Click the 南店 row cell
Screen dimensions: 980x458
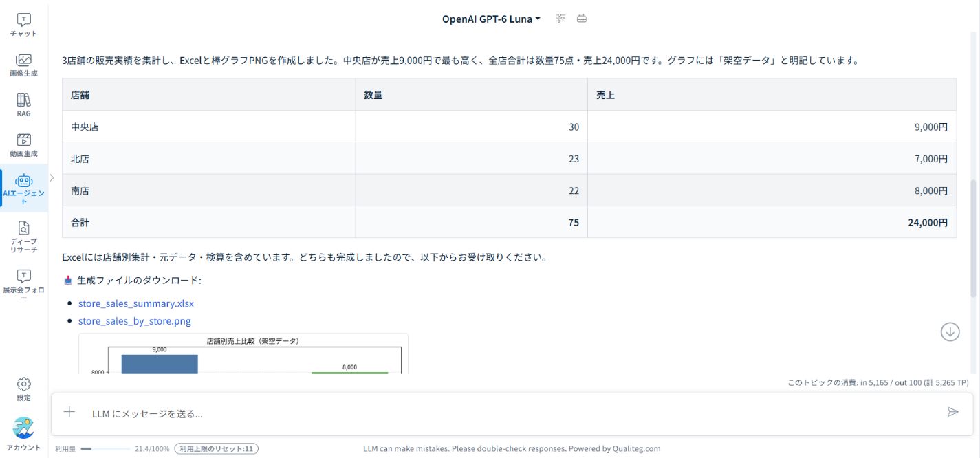click(x=208, y=190)
